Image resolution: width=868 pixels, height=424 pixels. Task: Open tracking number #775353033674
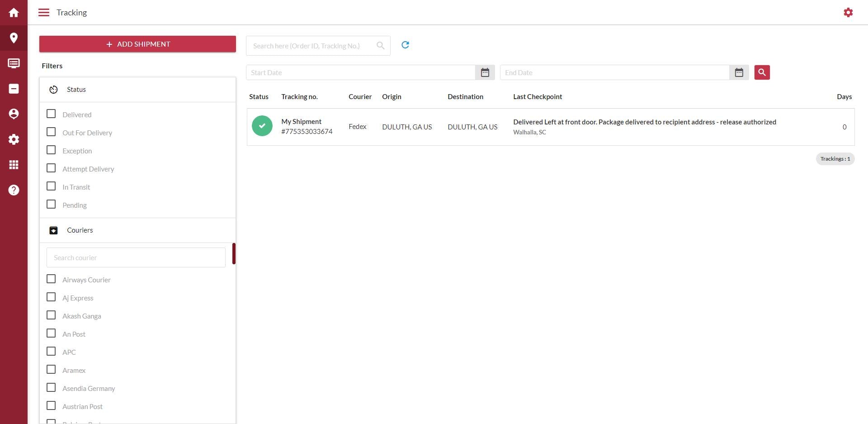point(307,132)
